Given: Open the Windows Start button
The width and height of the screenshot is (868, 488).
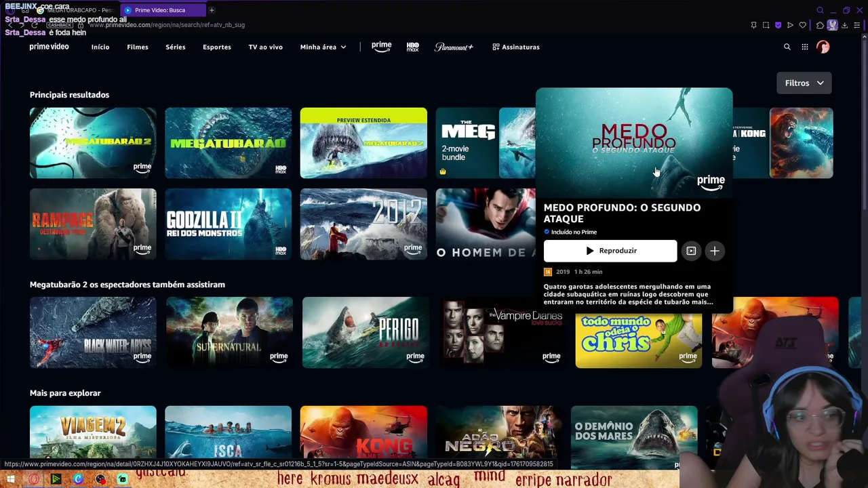Looking at the screenshot, I should [11, 479].
